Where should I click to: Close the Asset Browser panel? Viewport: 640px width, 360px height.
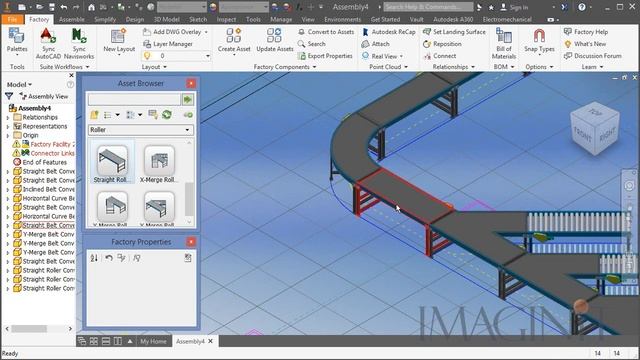click(191, 83)
